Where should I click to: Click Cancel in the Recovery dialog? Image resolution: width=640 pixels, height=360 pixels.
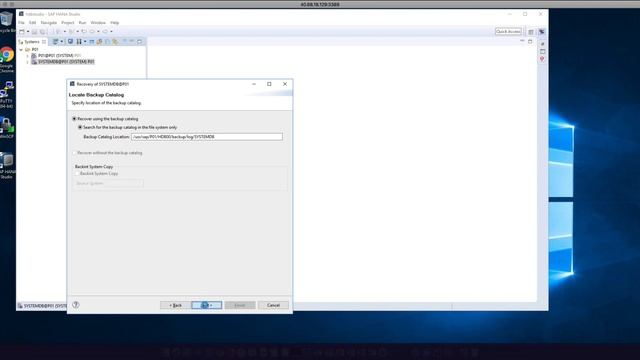pyautogui.click(x=273, y=305)
